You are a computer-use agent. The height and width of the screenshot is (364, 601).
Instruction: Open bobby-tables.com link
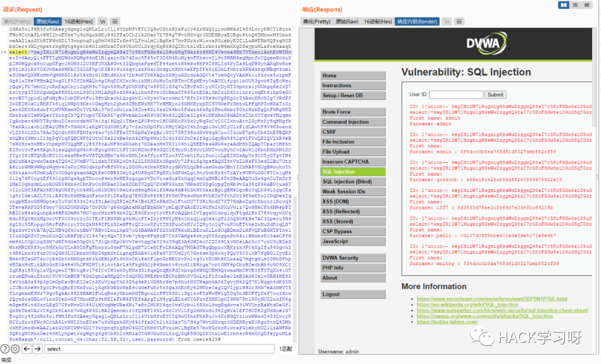(x=447, y=322)
